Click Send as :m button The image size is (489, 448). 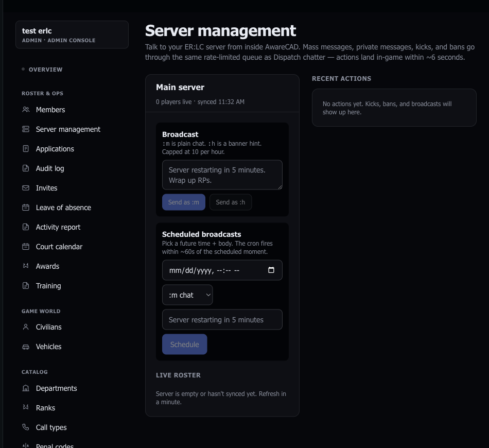pyautogui.click(x=184, y=202)
